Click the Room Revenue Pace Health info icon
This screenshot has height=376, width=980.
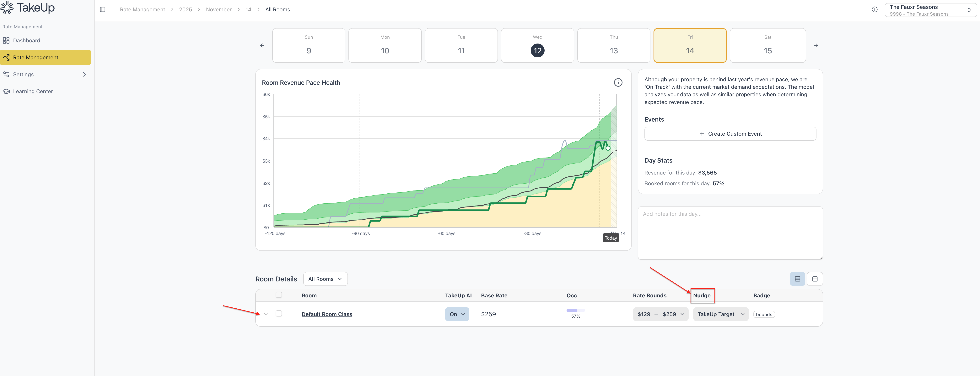pyautogui.click(x=618, y=82)
